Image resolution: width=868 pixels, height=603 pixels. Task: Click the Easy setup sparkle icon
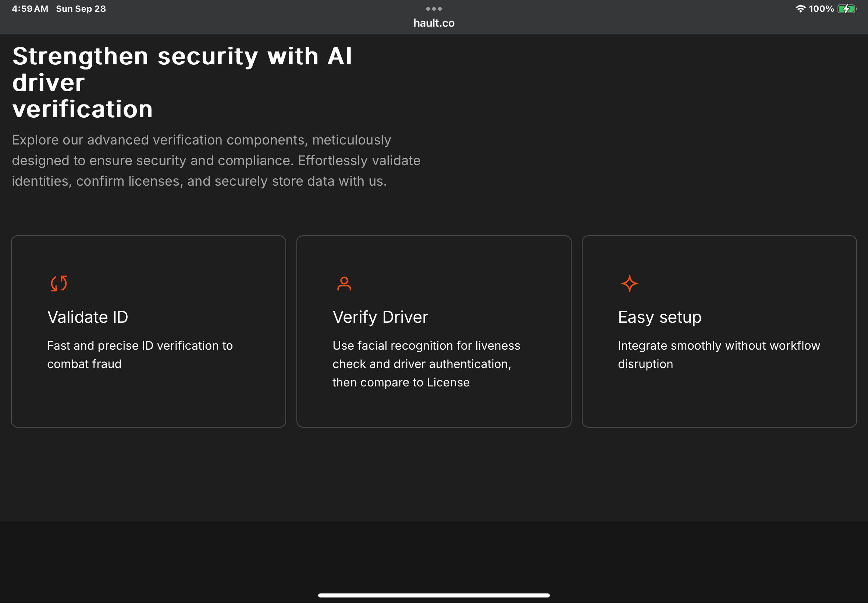[x=629, y=283]
